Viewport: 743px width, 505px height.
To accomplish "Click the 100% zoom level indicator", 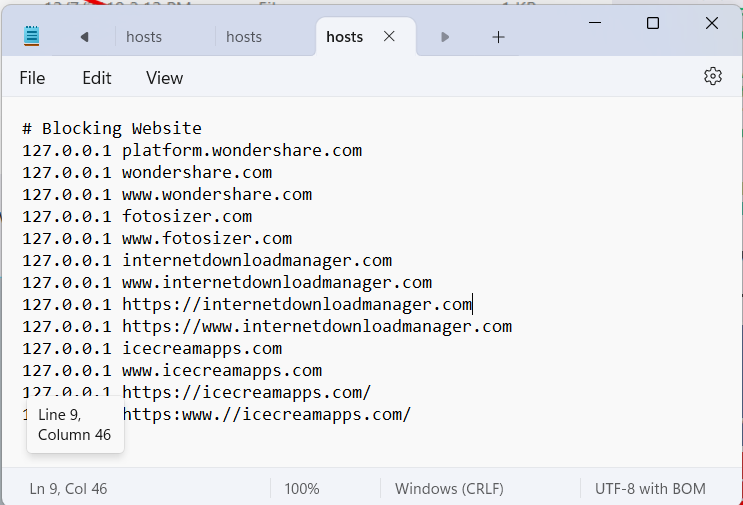I will (x=302, y=489).
